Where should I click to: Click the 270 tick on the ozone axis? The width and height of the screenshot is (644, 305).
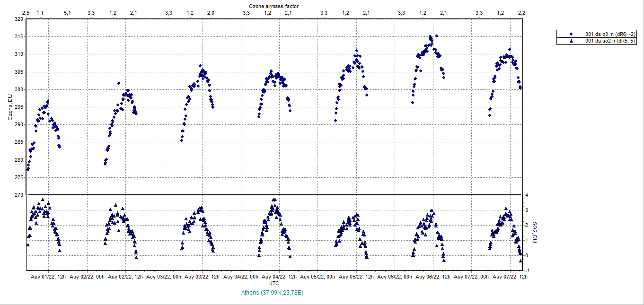coord(18,195)
